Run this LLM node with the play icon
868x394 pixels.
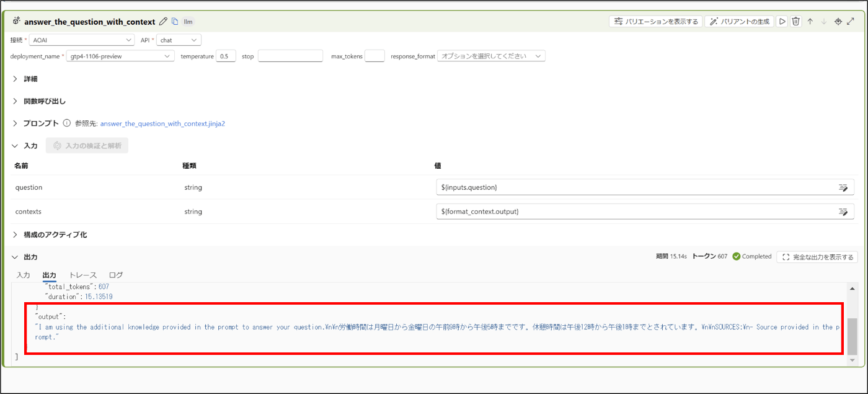click(782, 21)
